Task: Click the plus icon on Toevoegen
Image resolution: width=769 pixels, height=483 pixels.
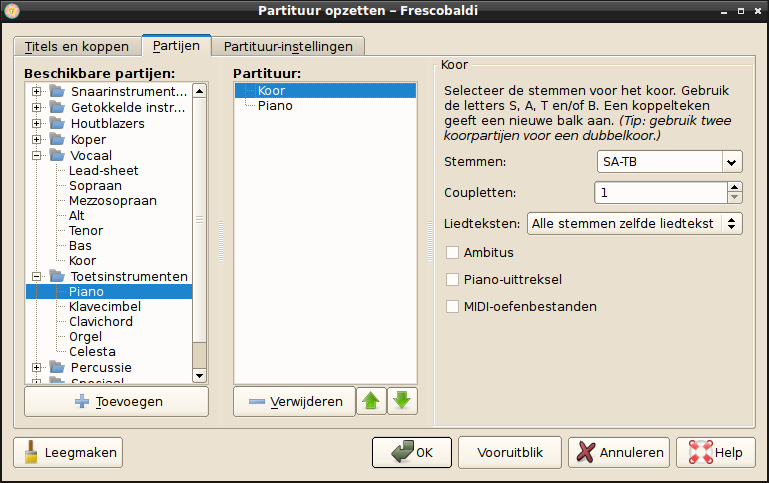Action: click(82, 401)
